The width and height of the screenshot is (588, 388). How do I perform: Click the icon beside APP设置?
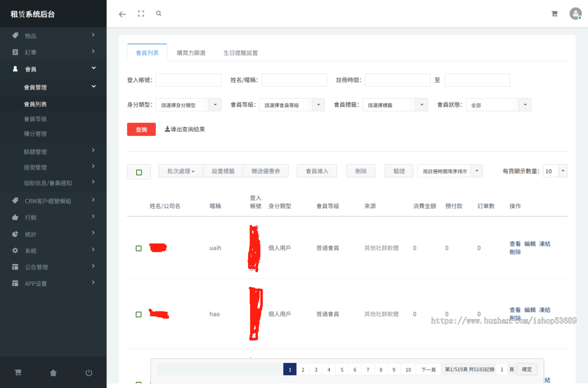coord(15,284)
